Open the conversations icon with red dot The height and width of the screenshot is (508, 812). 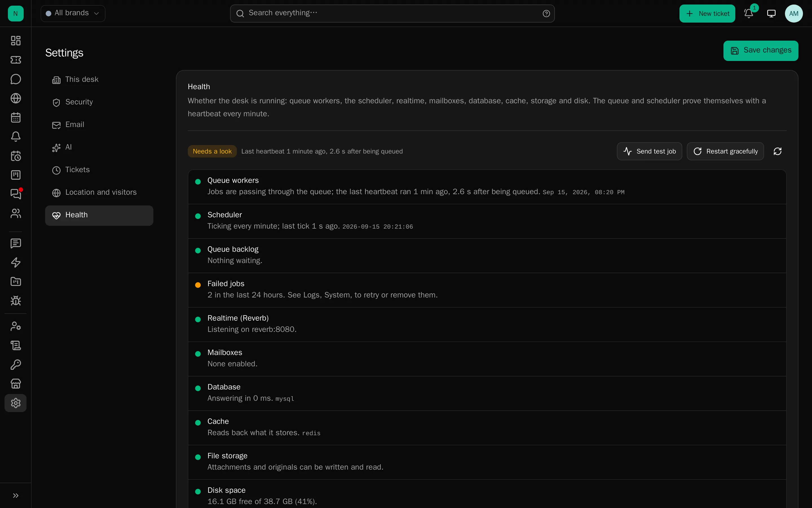point(16,194)
